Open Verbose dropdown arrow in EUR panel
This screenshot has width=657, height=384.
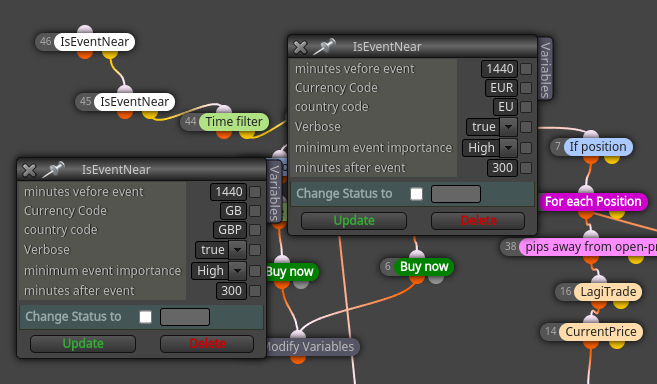[508, 127]
